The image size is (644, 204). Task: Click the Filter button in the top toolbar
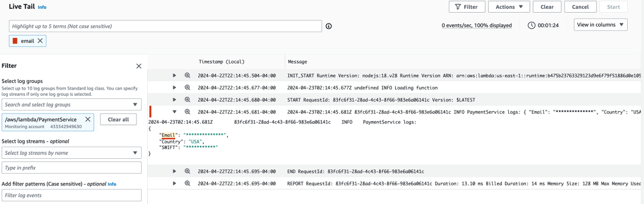point(467,7)
